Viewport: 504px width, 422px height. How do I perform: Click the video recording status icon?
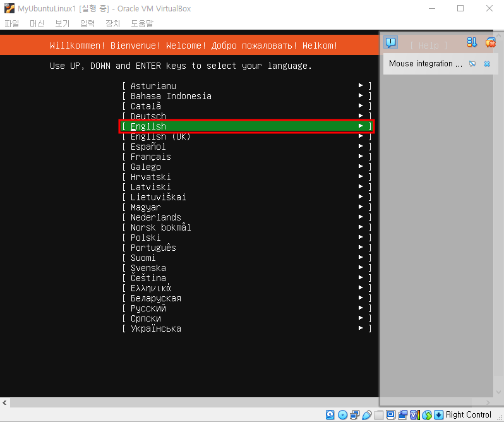(402, 414)
